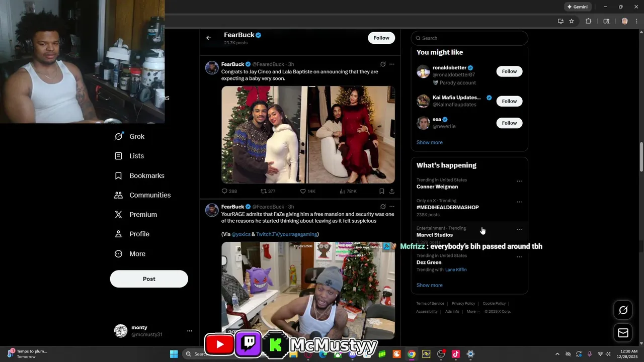Viewport: 644px width, 362px height.
Task: Open the left Christmas couple photo
Action: [x=264, y=135]
